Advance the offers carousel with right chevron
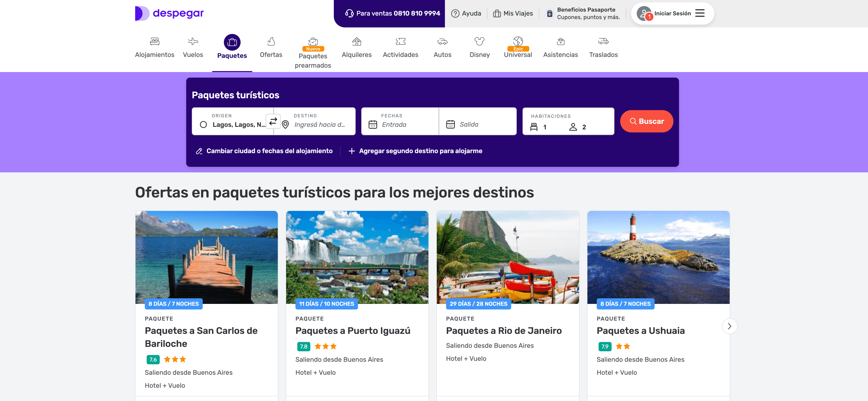Image resolution: width=868 pixels, height=401 pixels. pyautogui.click(x=729, y=325)
